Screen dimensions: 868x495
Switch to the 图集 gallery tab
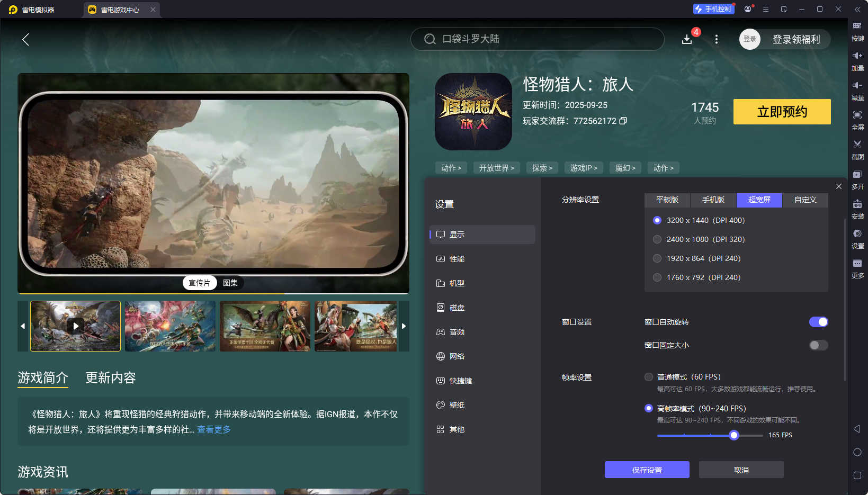[230, 283]
